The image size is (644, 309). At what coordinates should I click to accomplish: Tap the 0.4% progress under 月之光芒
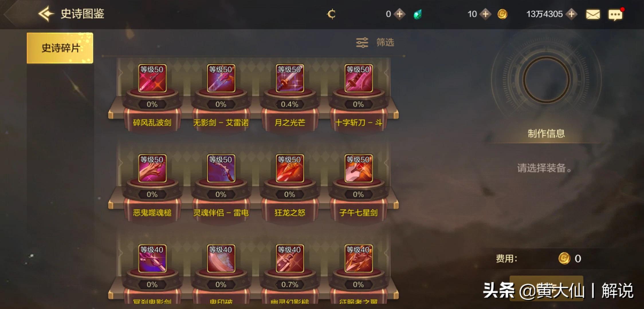(290, 104)
